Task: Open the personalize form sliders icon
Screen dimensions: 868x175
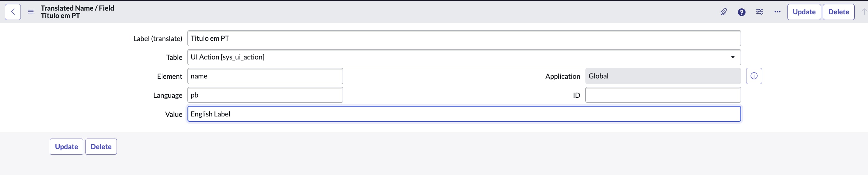Action: click(759, 12)
